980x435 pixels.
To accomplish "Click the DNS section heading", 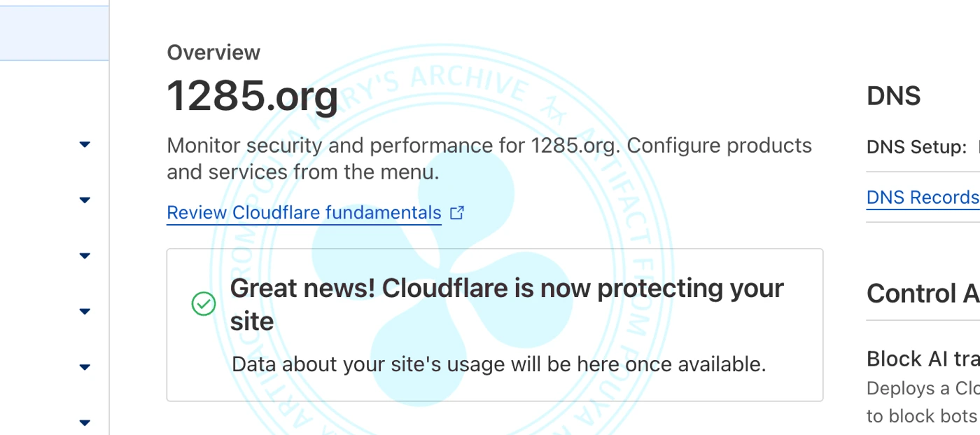I will [893, 96].
